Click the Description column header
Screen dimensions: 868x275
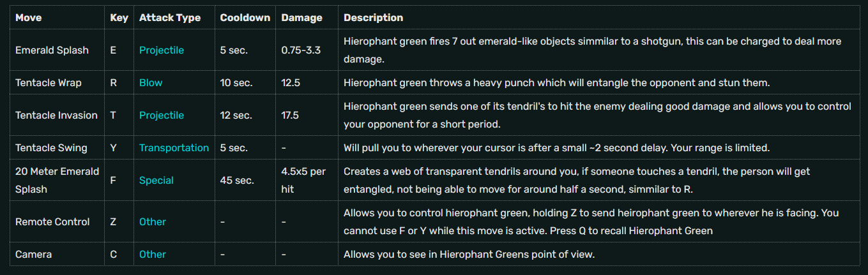click(373, 17)
